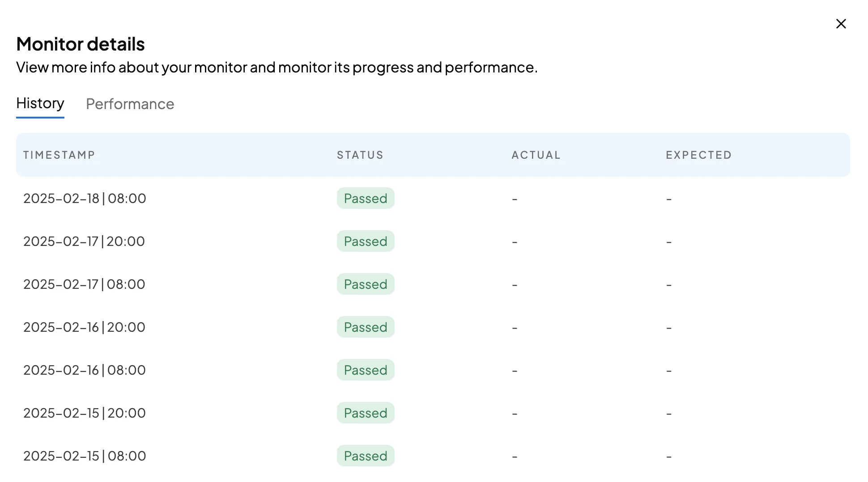
Task: Select the 2025-02-15 | 08:00 timestamp entry
Action: pyautogui.click(x=85, y=456)
